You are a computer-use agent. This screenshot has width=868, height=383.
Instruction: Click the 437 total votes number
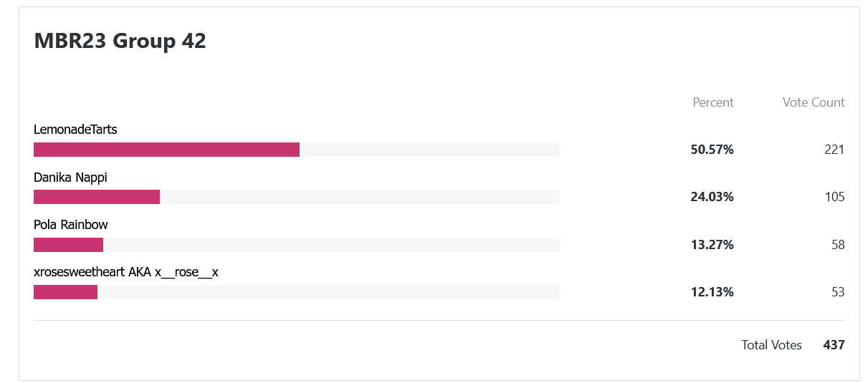834,345
